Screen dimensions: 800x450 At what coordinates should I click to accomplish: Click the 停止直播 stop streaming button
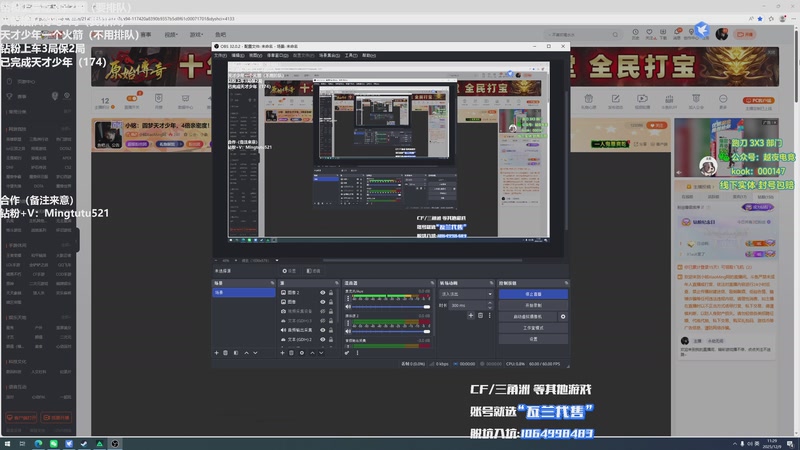pyautogui.click(x=533, y=294)
